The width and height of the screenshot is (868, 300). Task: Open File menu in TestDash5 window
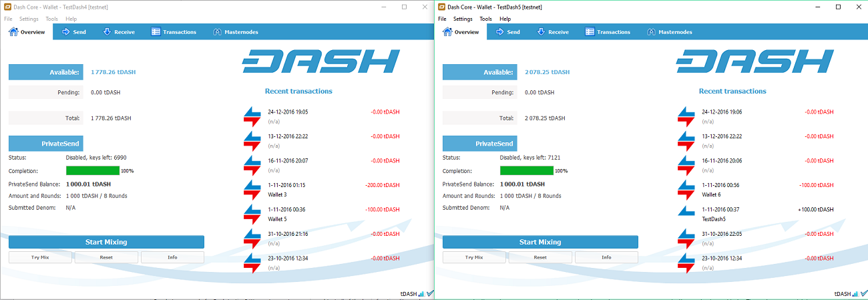click(x=442, y=19)
